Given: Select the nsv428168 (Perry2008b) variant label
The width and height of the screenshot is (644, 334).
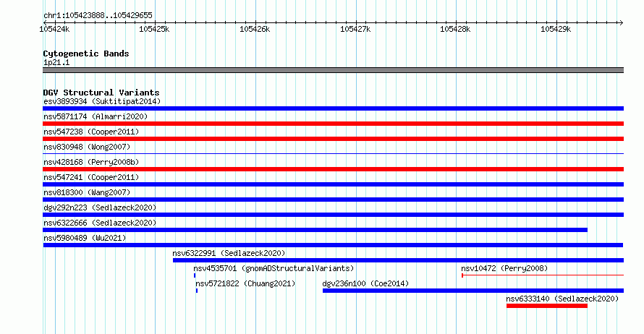Looking at the screenshot, I should [x=91, y=162].
